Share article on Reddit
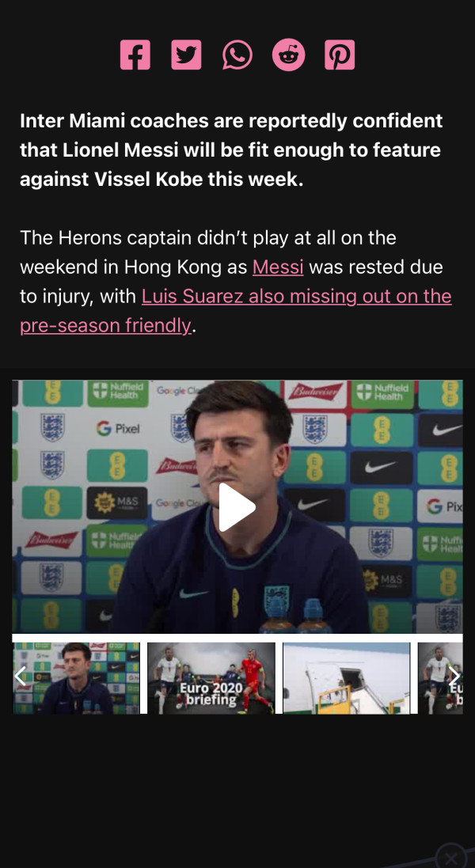 [x=288, y=55]
